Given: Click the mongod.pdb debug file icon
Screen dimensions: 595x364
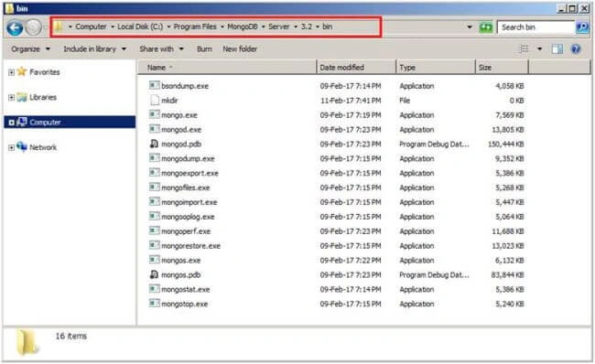Looking at the screenshot, I should coord(154,145).
